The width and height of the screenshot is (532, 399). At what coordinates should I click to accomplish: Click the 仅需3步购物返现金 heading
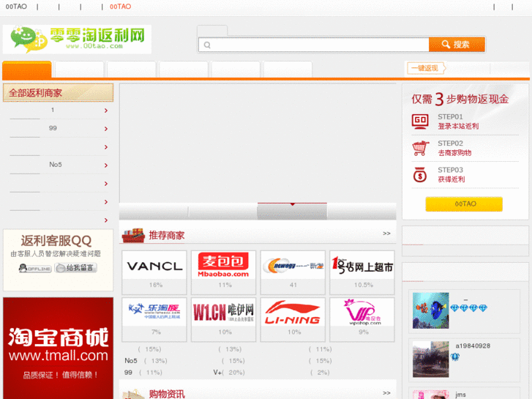(460, 99)
